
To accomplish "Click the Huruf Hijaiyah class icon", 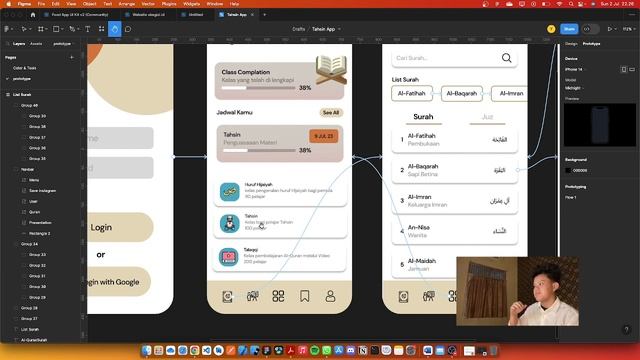I will point(229,191).
